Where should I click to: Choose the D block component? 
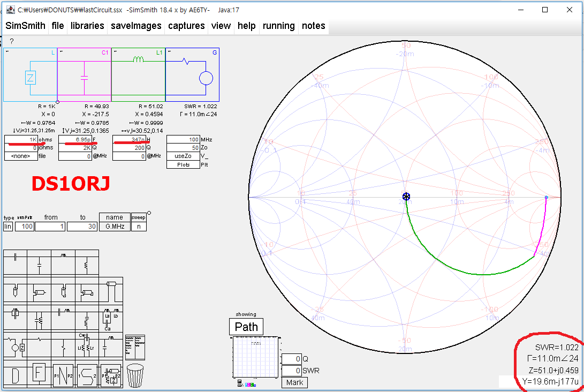pyautogui.click(x=16, y=374)
